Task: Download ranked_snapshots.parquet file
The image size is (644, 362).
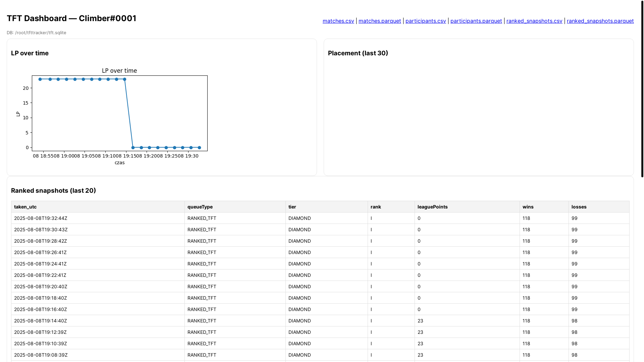Action: click(600, 21)
